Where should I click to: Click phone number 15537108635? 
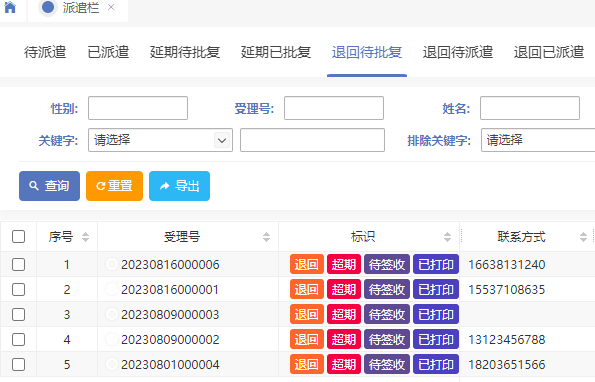(507, 289)
